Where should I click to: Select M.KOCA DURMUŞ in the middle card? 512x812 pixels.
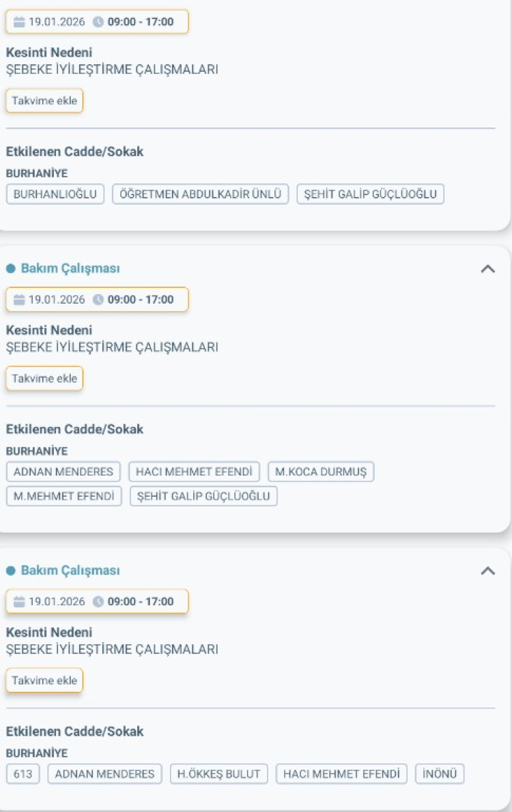tap(321, 472)
